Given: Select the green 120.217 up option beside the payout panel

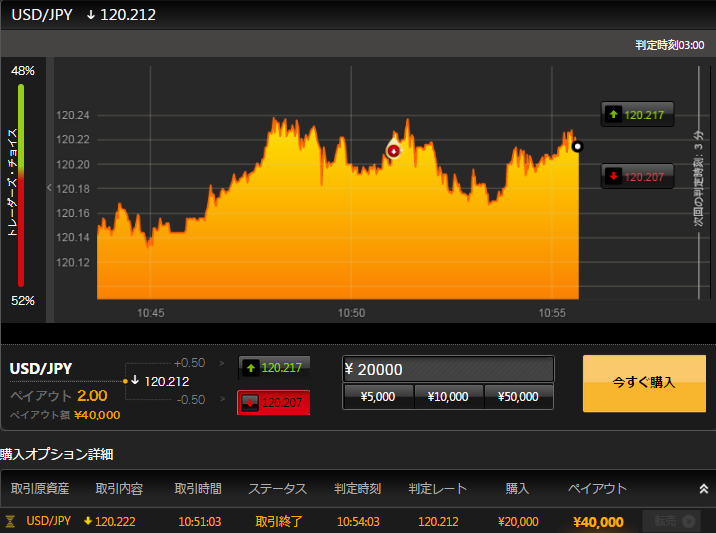Looking at the screenshot, I should pos(274,368).
